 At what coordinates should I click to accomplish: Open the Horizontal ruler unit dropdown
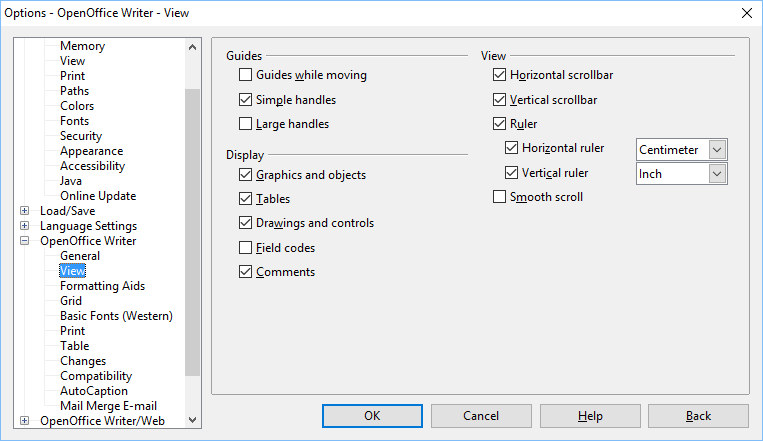pyautogui.click(x=716, y=149)
